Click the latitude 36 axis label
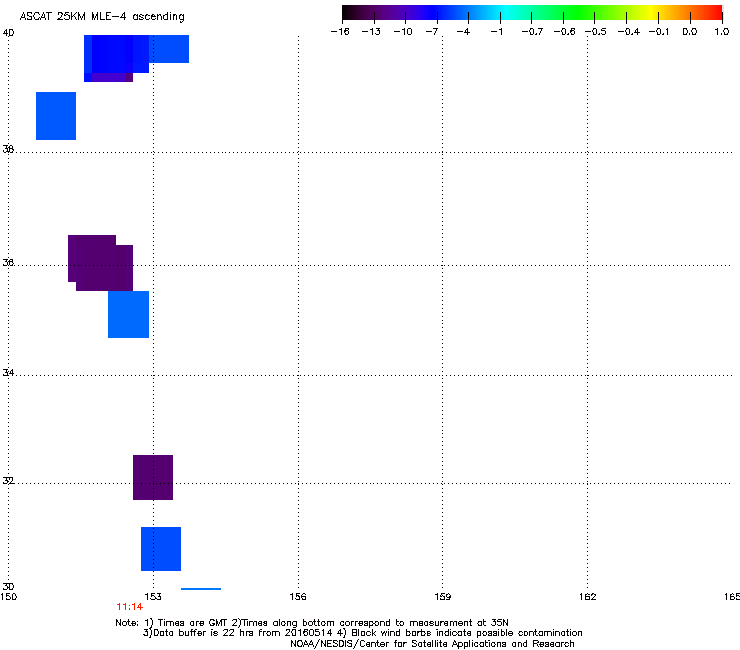The image size is (740, 650). tap(8, 262)
